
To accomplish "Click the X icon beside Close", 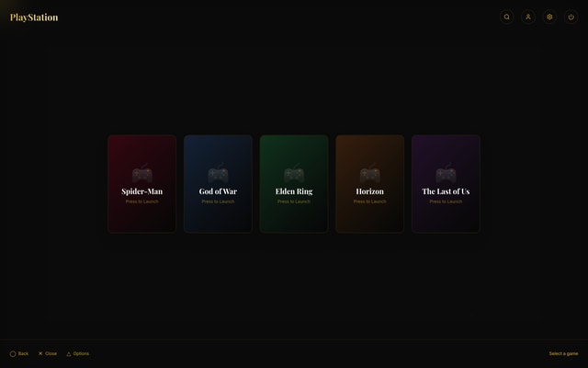I will [40, 353].
